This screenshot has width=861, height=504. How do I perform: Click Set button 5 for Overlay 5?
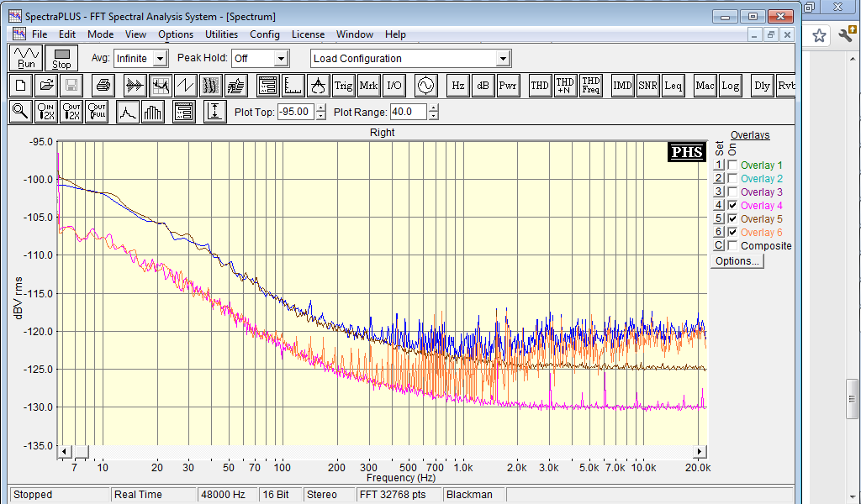click(718, 219)
